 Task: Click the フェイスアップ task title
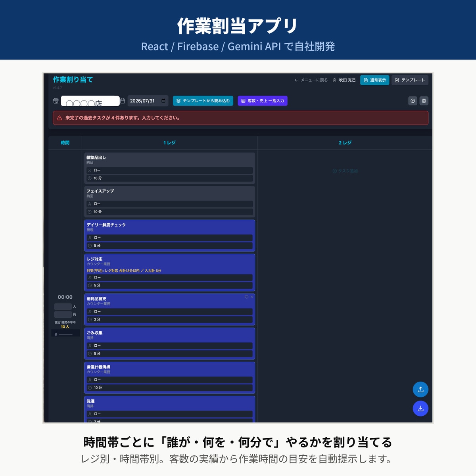pos(100,191)
